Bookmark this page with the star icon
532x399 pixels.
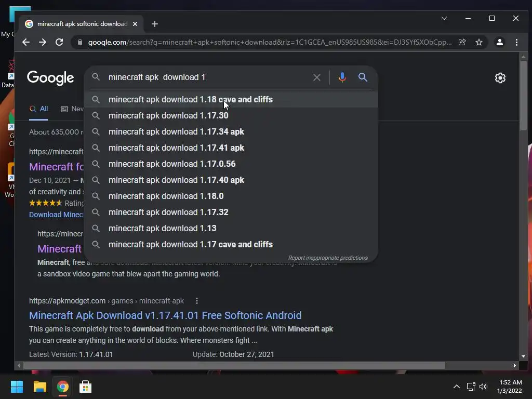click(478, 42)
